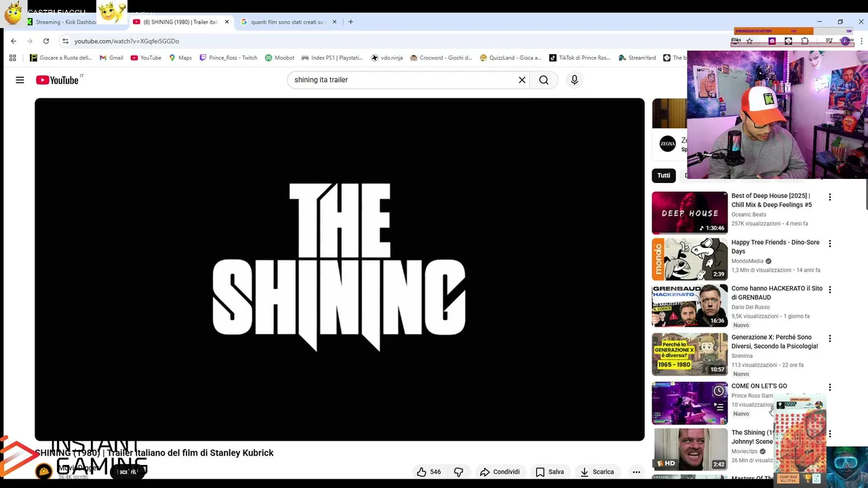Screen dimensions: 868x488
Task: Open the Generazione X 1965-1980 thumbnail
Action: pyautogui.click(x=690, y=354)
